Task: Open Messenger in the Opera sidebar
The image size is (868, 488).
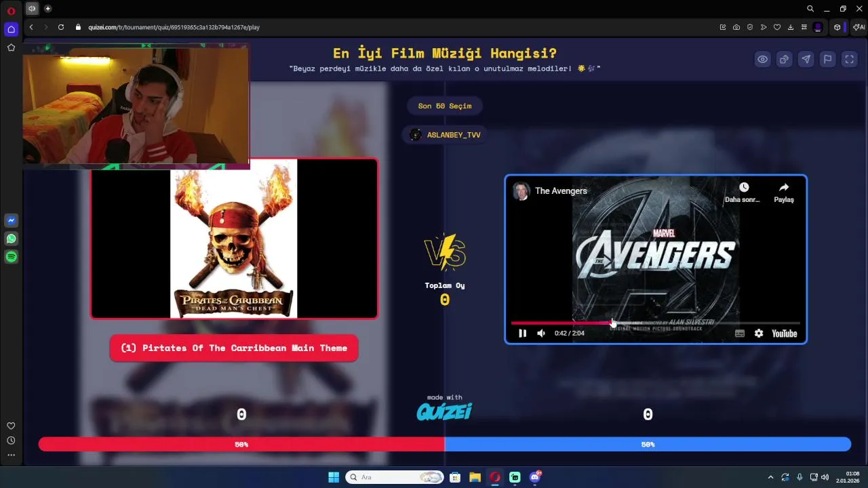Action: coord(11,220)
